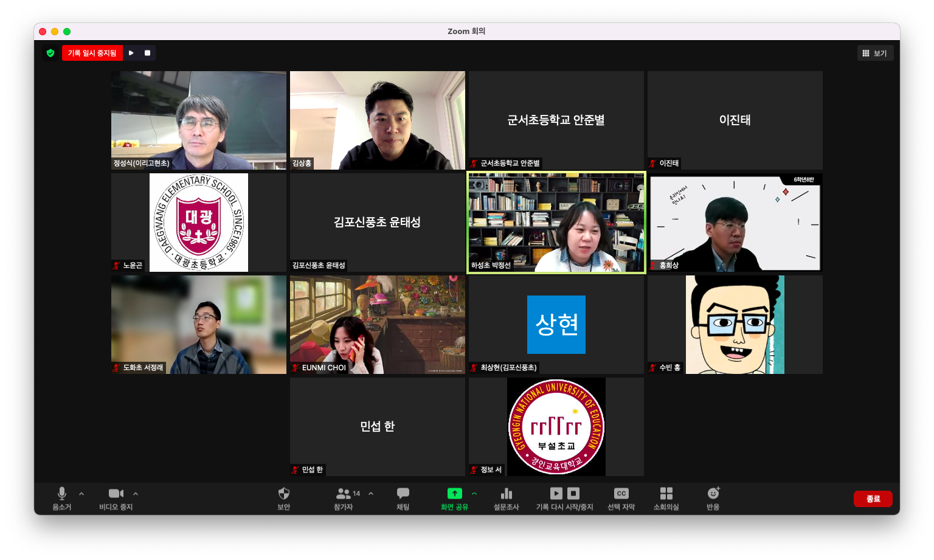
Task: Open the 보안 security shield menu
Action: pos(284,499)
